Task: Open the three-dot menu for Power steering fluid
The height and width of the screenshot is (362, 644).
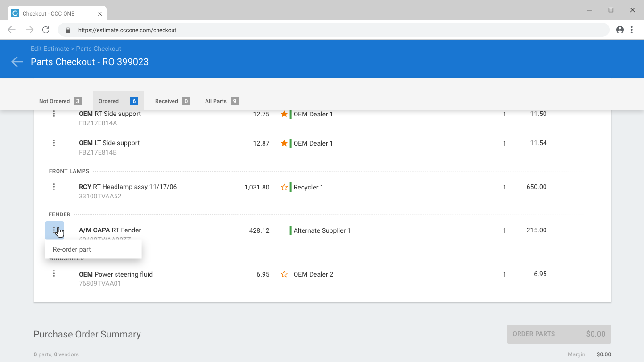Action: pos(54,273)
